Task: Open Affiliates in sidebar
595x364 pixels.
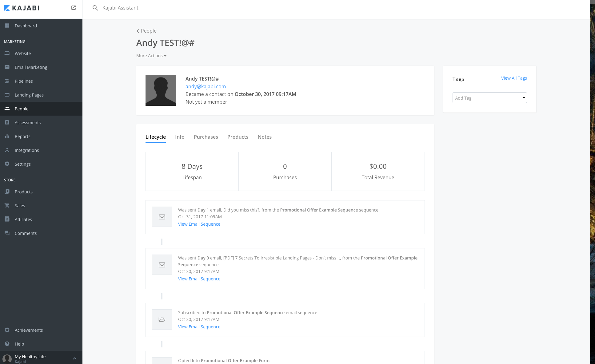Action: tap(41, 220)
